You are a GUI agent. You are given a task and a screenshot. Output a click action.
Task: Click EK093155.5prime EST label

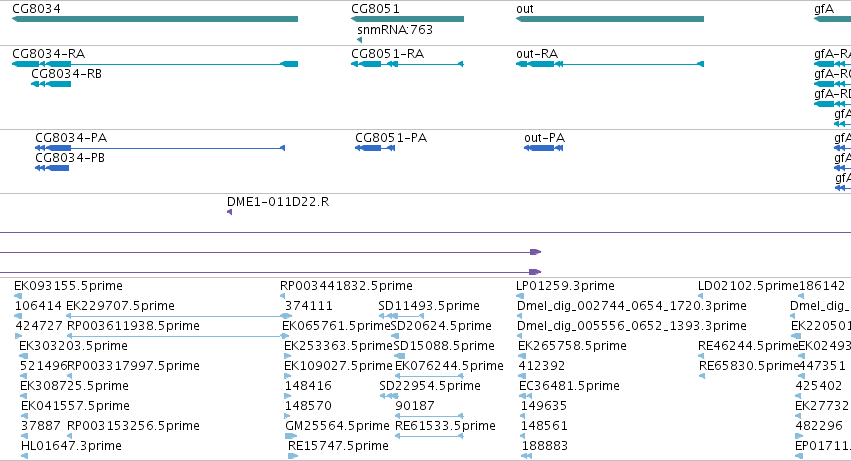coord(68,286)
